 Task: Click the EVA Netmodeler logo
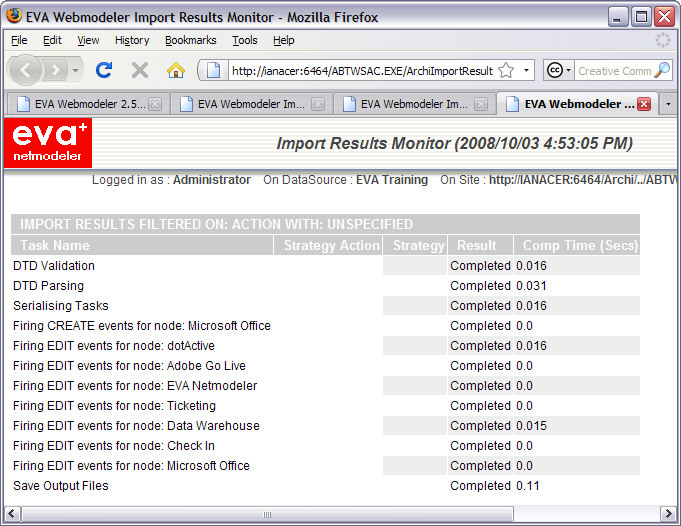tap(49, 143)
